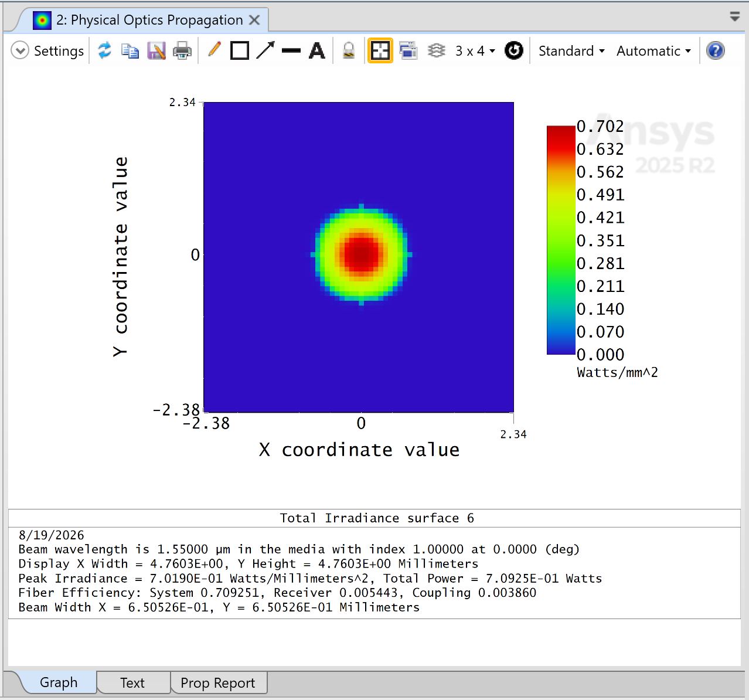Viewport: 749px width, 700px height.
Task: Click the Fiber Efficiency line
Action: (x=277, y=593)
